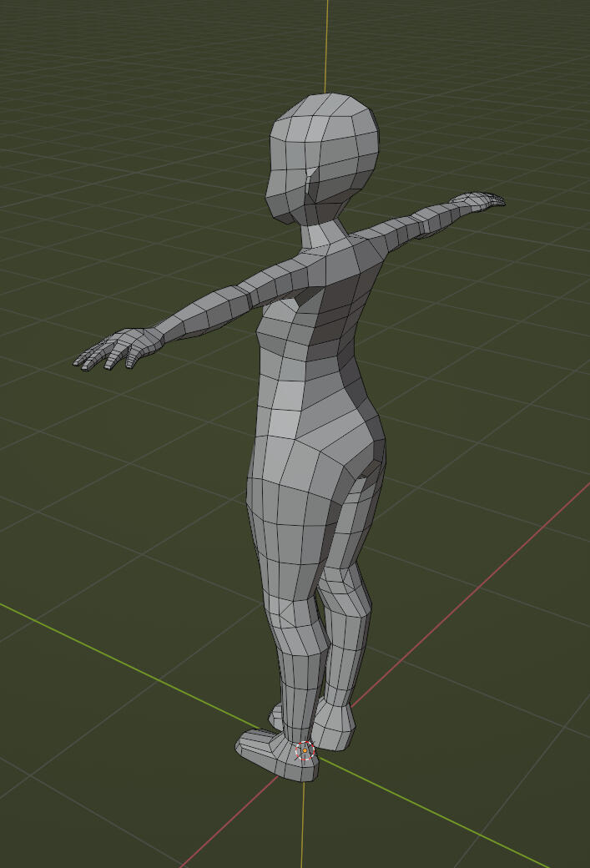Select the model's buttocks area
Viewport: 590px width, 868px height.
[x=366, y=451]
